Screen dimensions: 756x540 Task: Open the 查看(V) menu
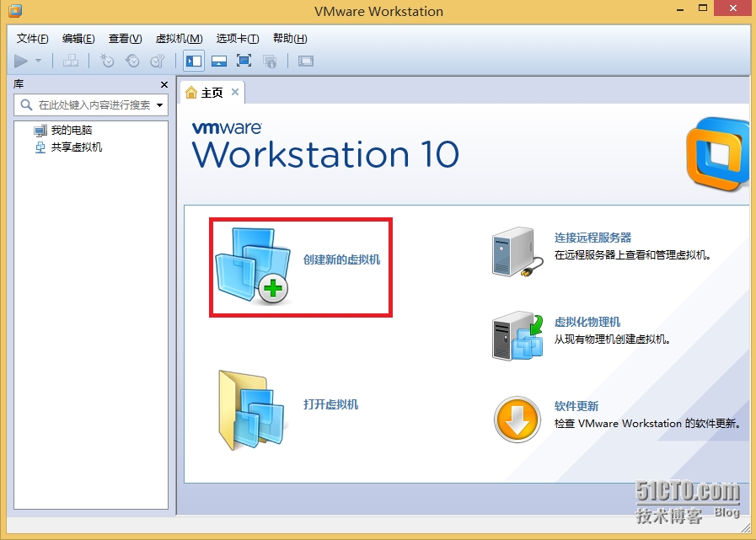tap(126, 39)
